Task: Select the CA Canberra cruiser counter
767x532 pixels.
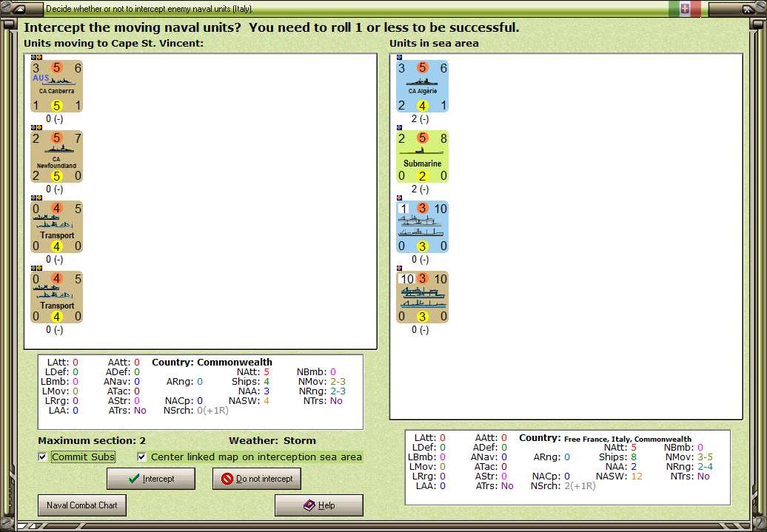Action: click(x=57, y=86)
